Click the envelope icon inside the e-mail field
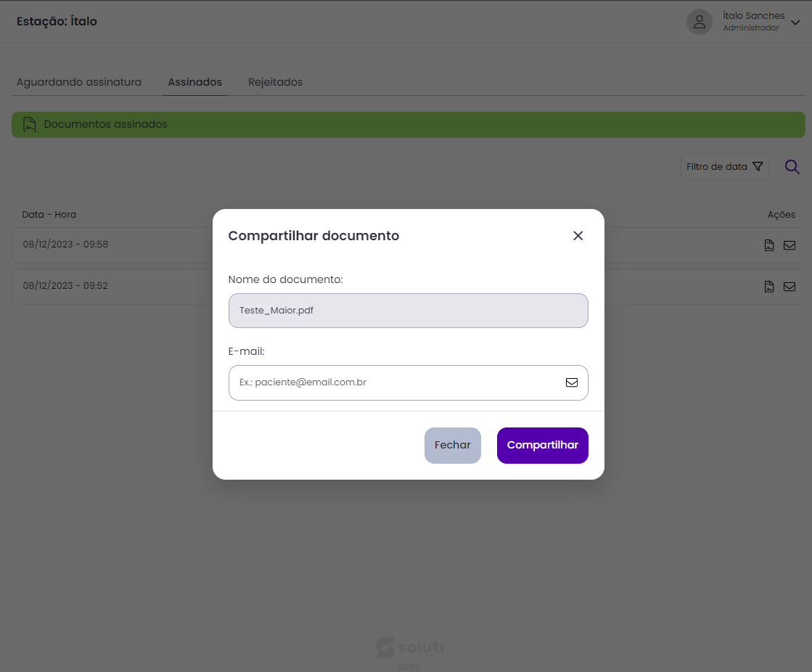Viewport: 812px width, 672px height. [572, 382]
